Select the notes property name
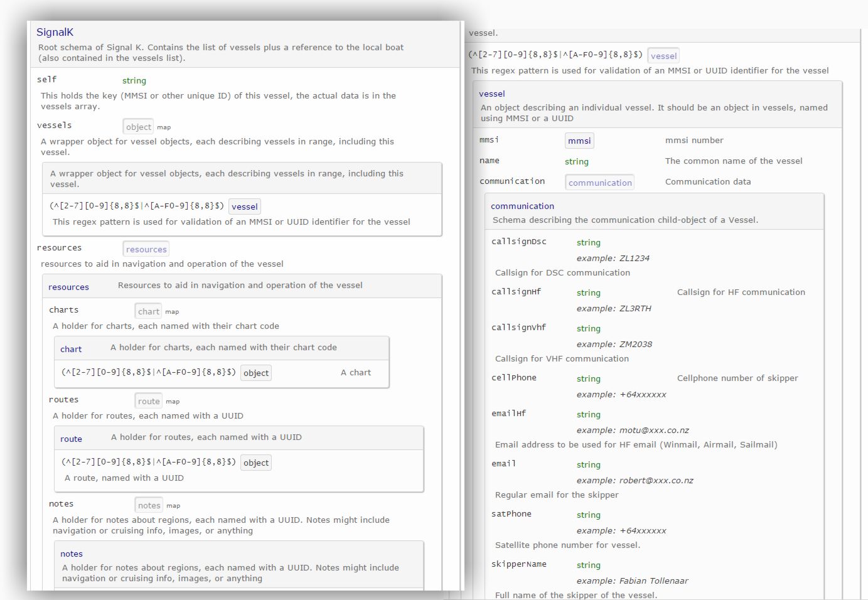 [x=61, y=503]
